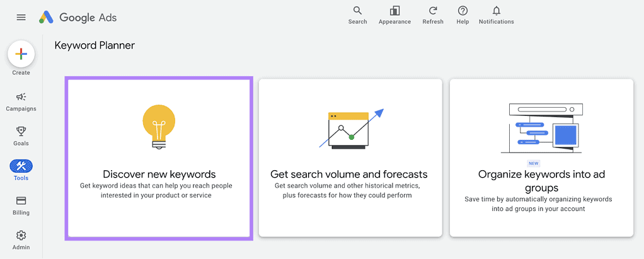Image resolution: width=644 pixels, height=259 pixels.
Task: Open the hamburger main menu
Action: [21, 17]
